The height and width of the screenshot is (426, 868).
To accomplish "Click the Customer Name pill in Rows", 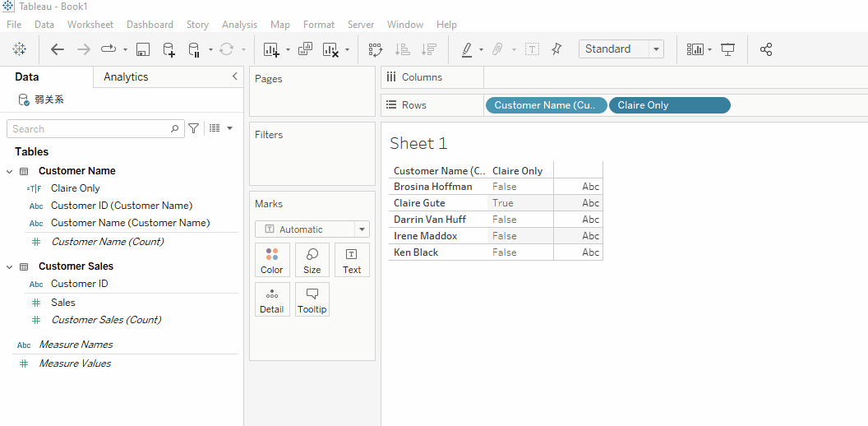I will pyautogui.click(x=546, y=105).
